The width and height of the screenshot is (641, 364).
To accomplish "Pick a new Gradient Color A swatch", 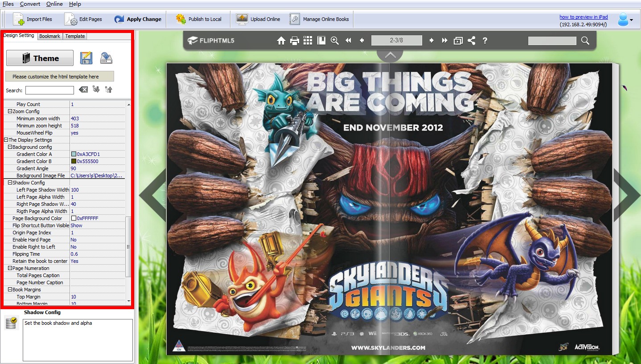I will point(73,154).
